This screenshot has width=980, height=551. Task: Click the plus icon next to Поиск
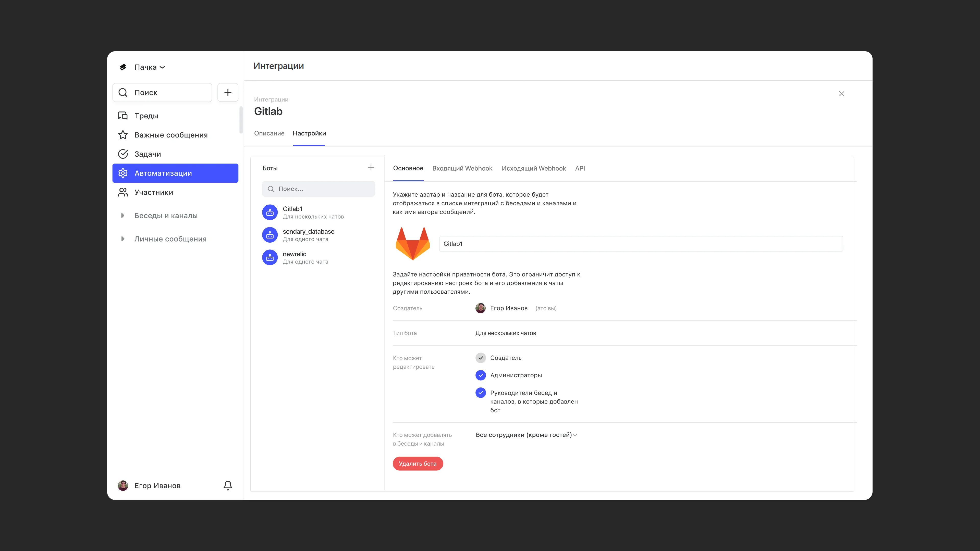coord(227,92)
